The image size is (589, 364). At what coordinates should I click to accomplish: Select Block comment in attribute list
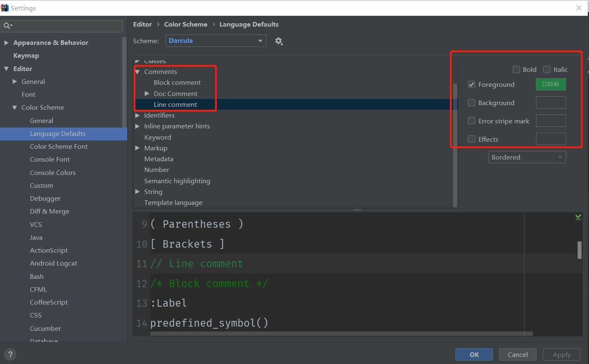pyautogui.click(x=177, y=82)
